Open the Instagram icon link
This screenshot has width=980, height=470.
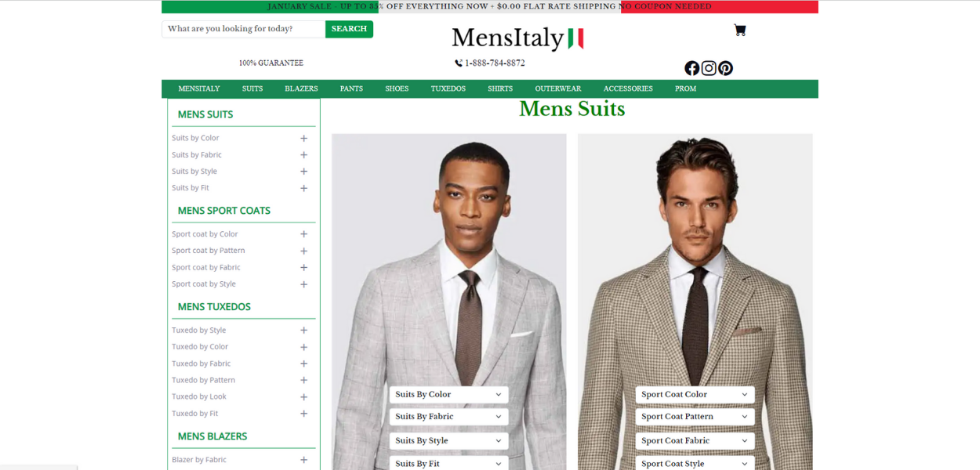click(x=709, y=68)
